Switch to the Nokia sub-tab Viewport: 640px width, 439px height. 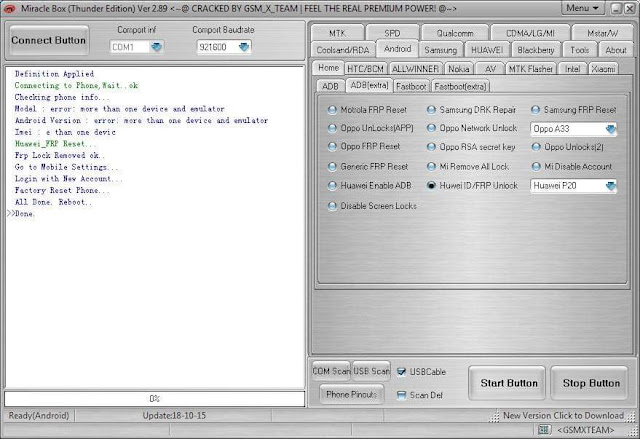click(x=458, y=69)
